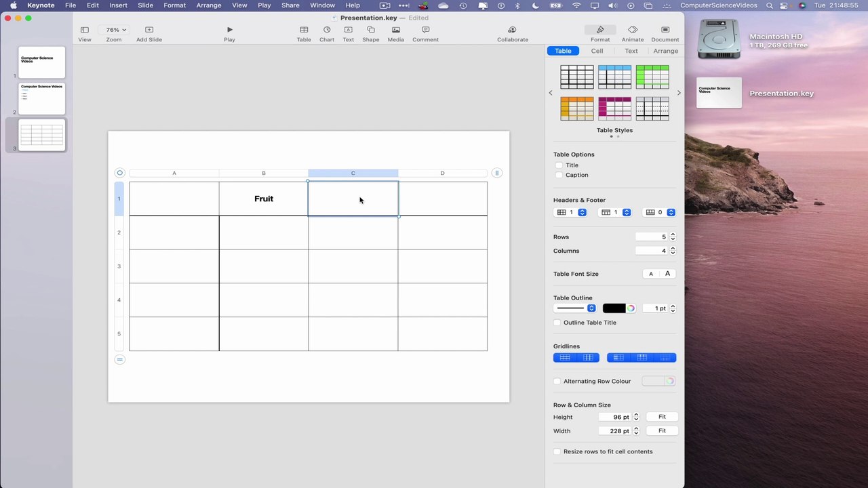Screen dimensions: 868x488
Task: Click the table select handle circle
Action: [x=120, y=173]
